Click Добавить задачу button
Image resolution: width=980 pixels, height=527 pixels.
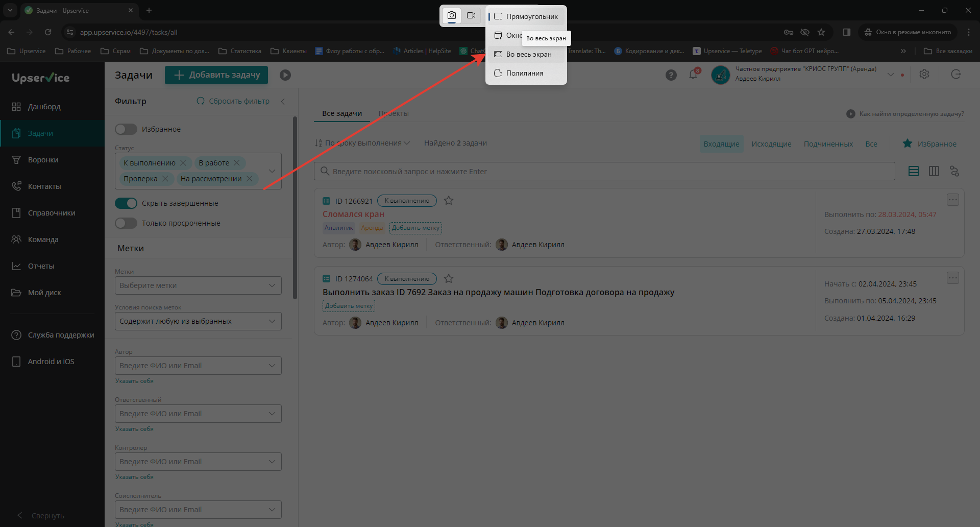(216, 75)
